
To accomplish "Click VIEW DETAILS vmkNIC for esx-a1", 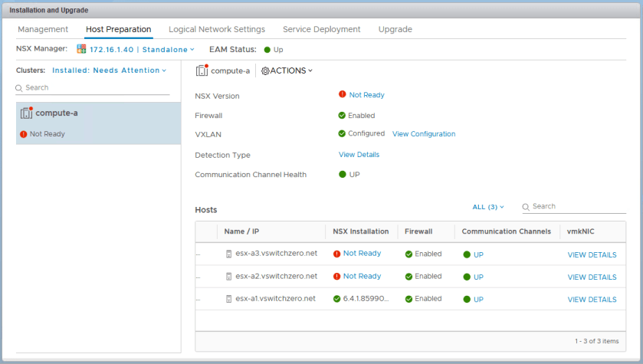I will (592, 300).
